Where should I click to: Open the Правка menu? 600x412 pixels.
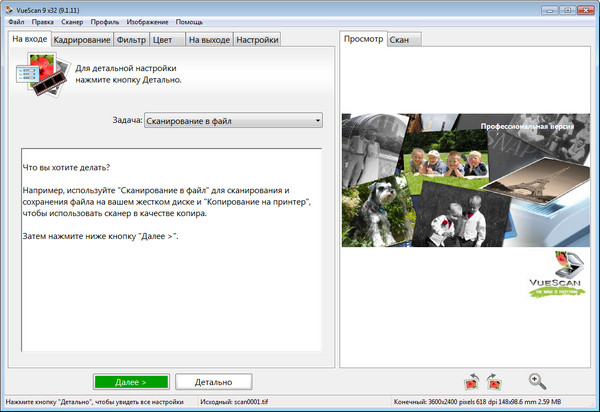pyautogui.click(x=43, y=21)
